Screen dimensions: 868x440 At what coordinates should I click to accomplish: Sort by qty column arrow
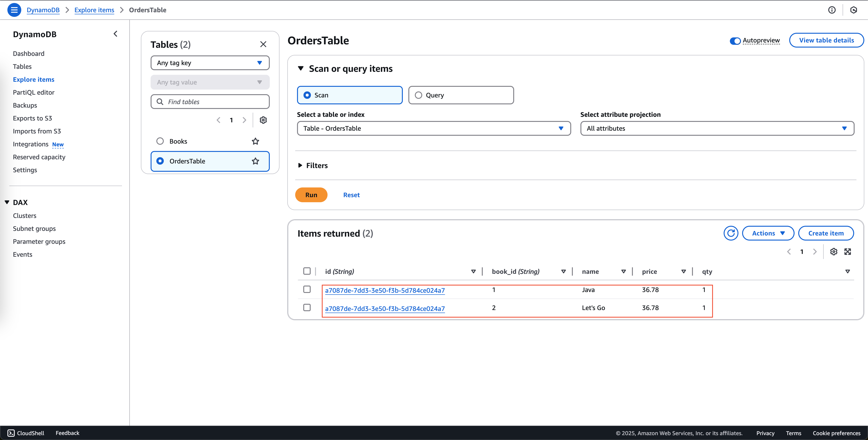847,271
